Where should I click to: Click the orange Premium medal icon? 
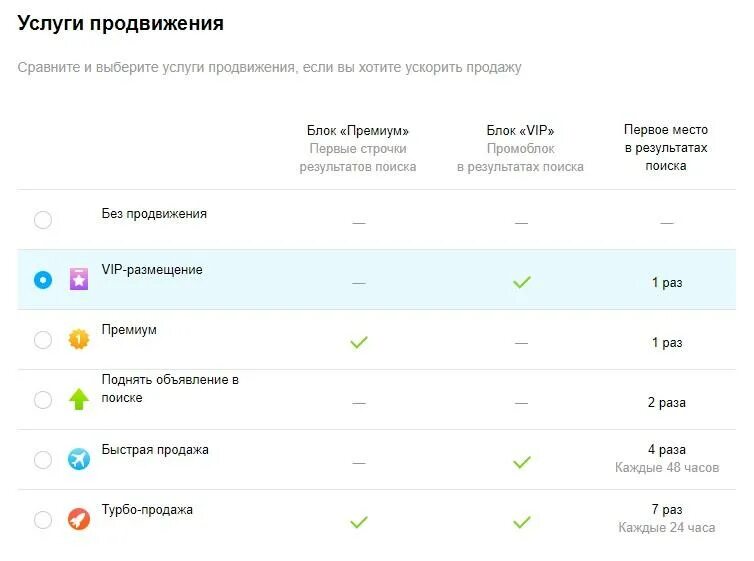[x=79, y=339]
